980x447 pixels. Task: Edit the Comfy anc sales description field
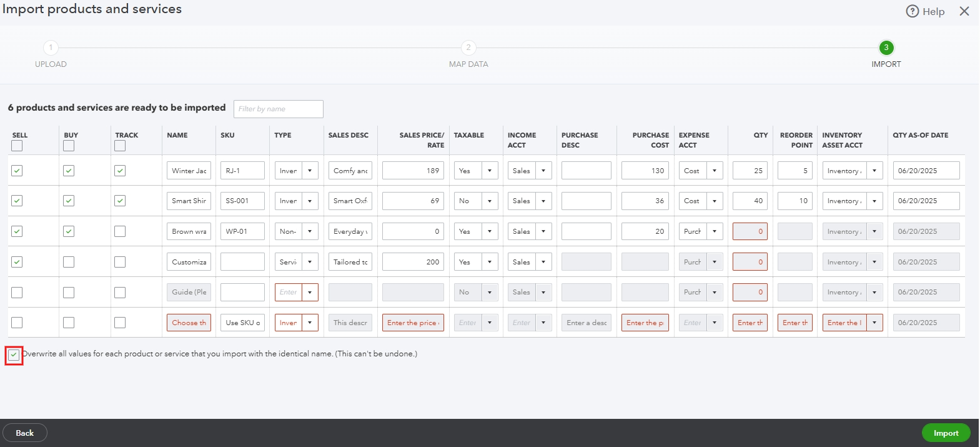(x=350, y=171)
